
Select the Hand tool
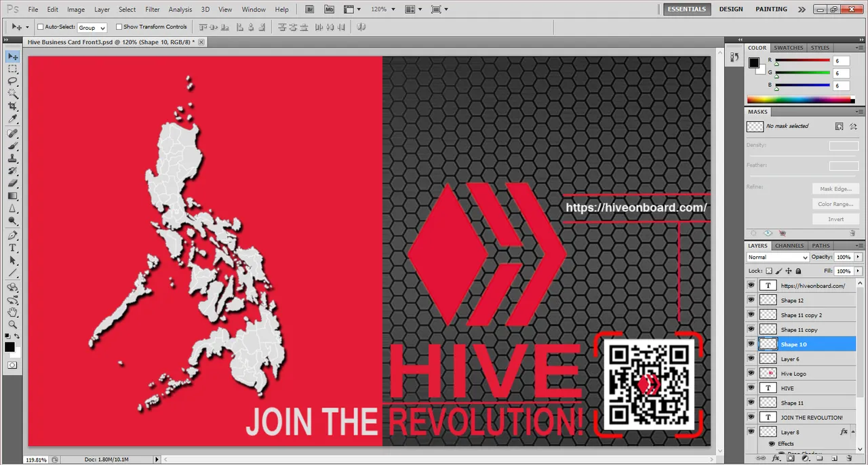tap(13, 312)
